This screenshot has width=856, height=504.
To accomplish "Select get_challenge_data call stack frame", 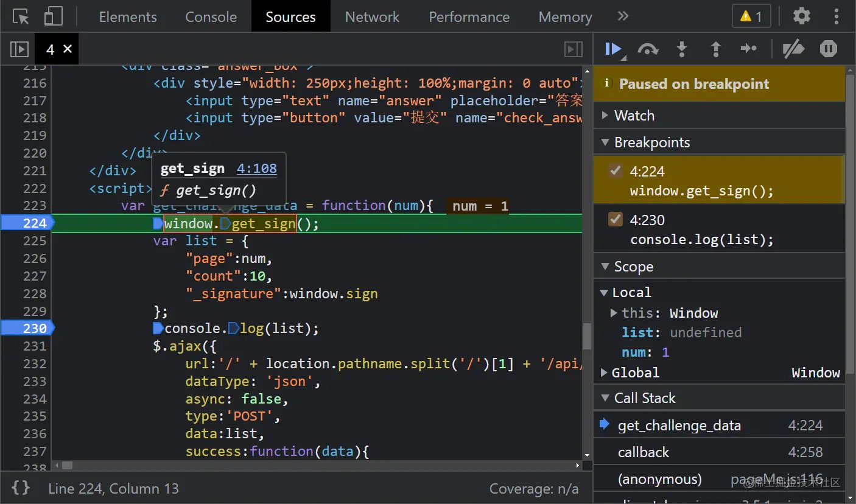I will click(x=719, y=425).
